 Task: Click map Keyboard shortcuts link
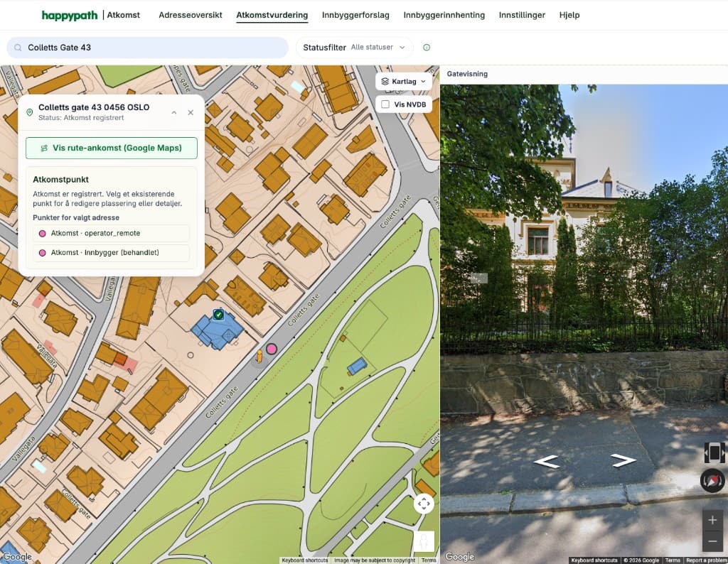tap(305, 560)
